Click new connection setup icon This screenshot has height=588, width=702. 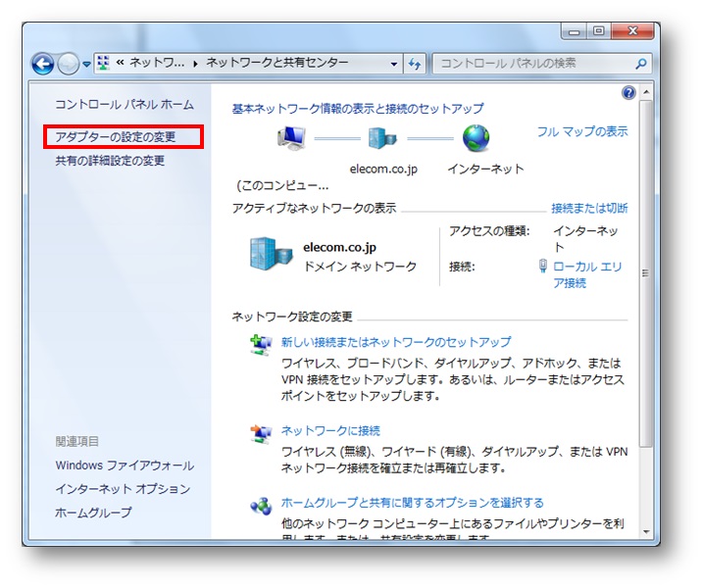pos(261,345)
